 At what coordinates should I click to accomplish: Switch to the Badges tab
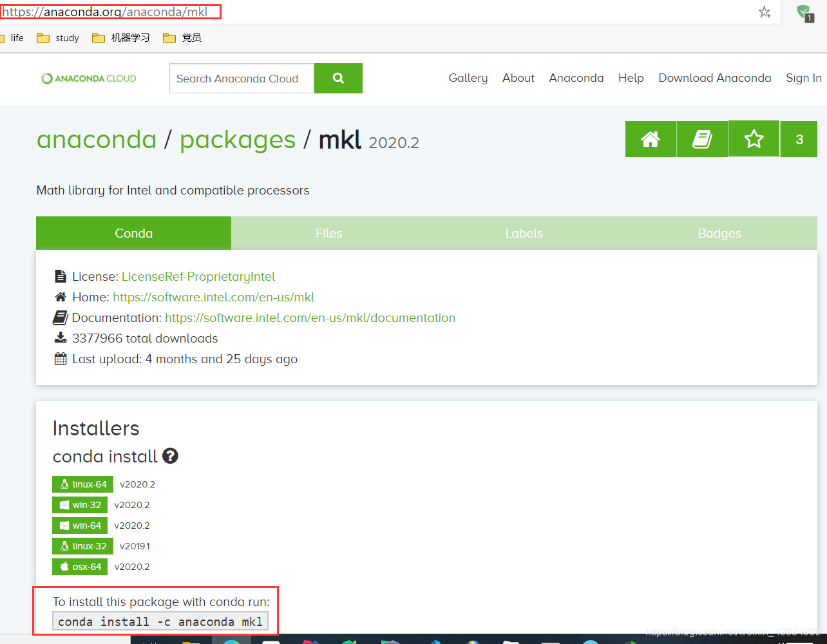coord(719,233)
